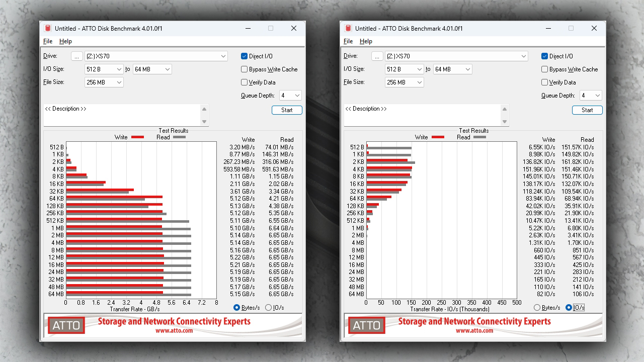
Task: Click '267.23 MB/s' write value in left window
Action: (x=239, y=162)
